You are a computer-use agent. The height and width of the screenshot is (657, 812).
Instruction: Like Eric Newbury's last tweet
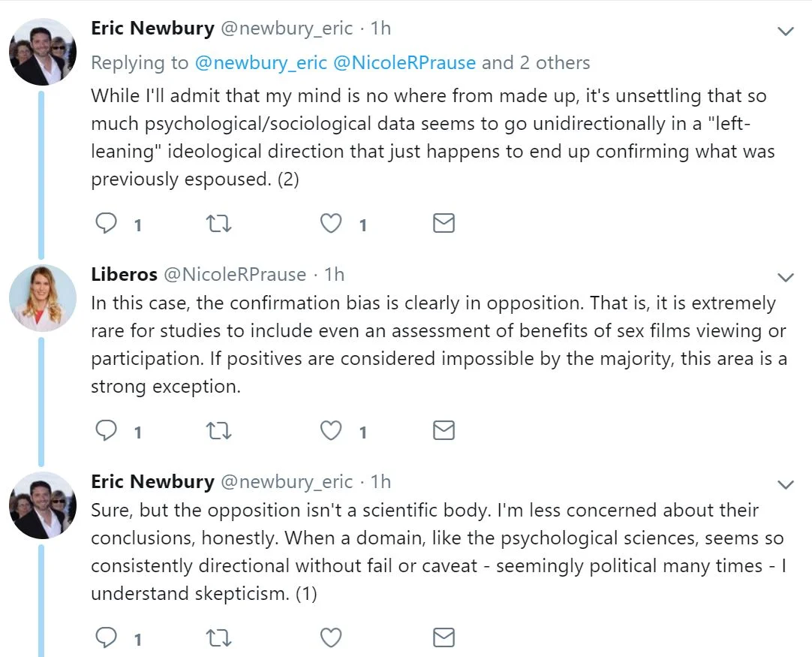[331, 638]
